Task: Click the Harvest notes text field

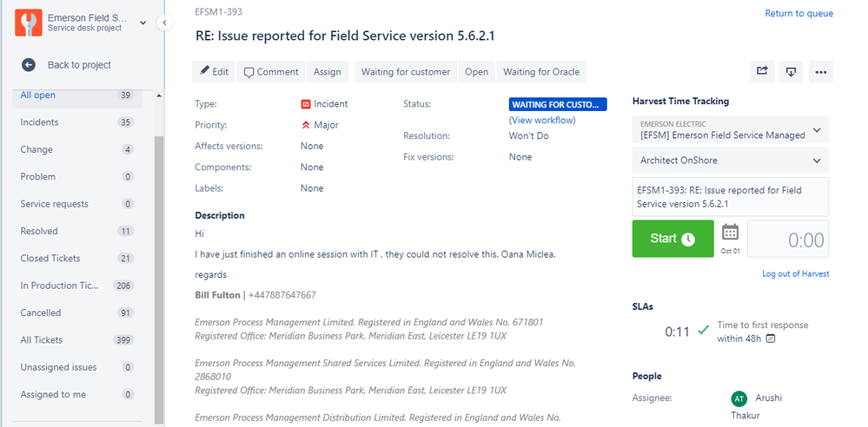Action: 730,197
